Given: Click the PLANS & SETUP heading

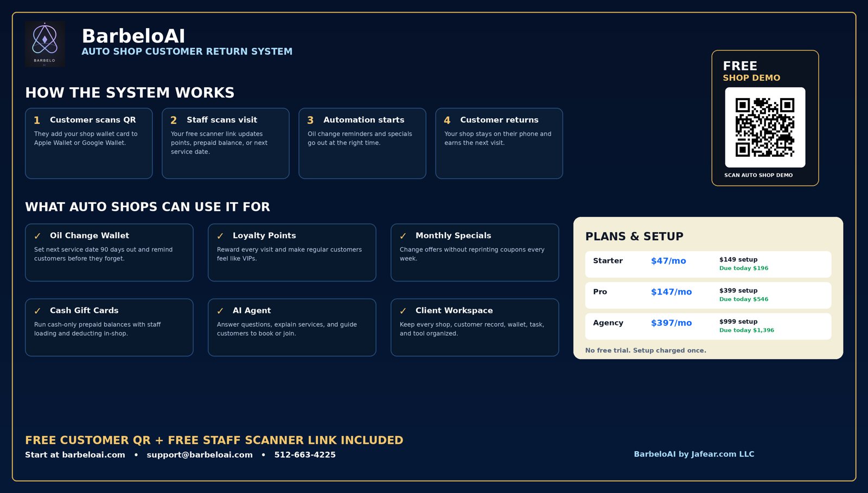Looking at the screenshot, I should (x=634, y=236).
